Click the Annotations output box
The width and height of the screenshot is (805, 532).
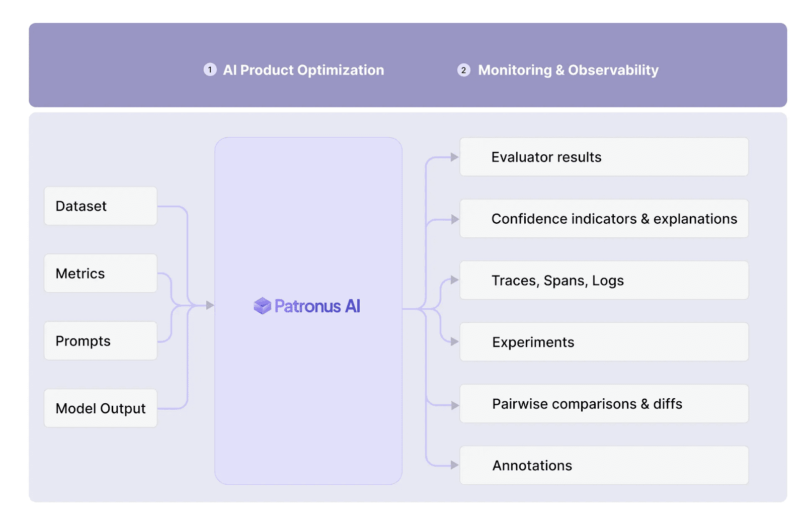coord(604,465)
